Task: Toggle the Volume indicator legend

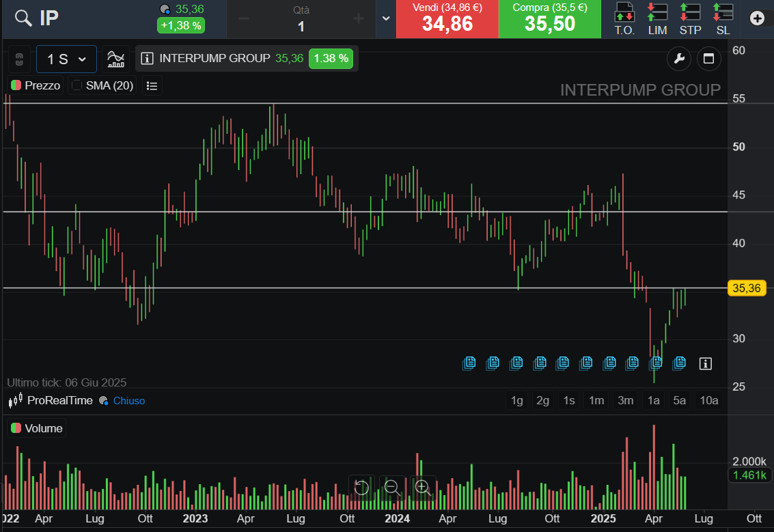Action: pyautogui.click(x=37, y=428)
